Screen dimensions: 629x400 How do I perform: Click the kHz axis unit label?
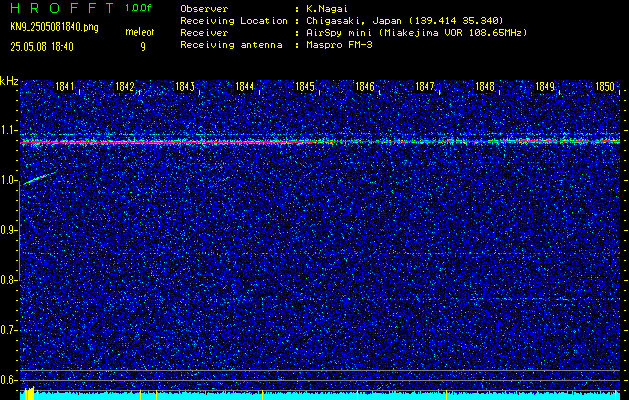pos(9,81)
